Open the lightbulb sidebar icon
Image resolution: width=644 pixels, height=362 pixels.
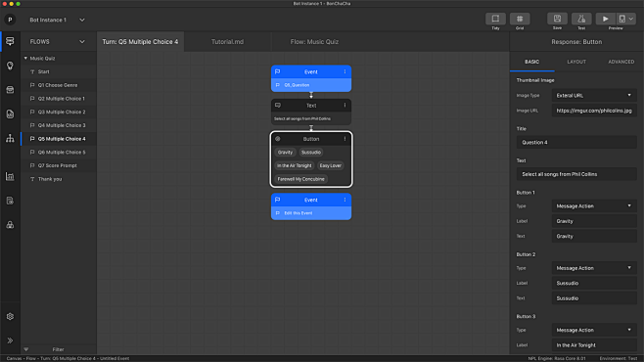point(10,66)
